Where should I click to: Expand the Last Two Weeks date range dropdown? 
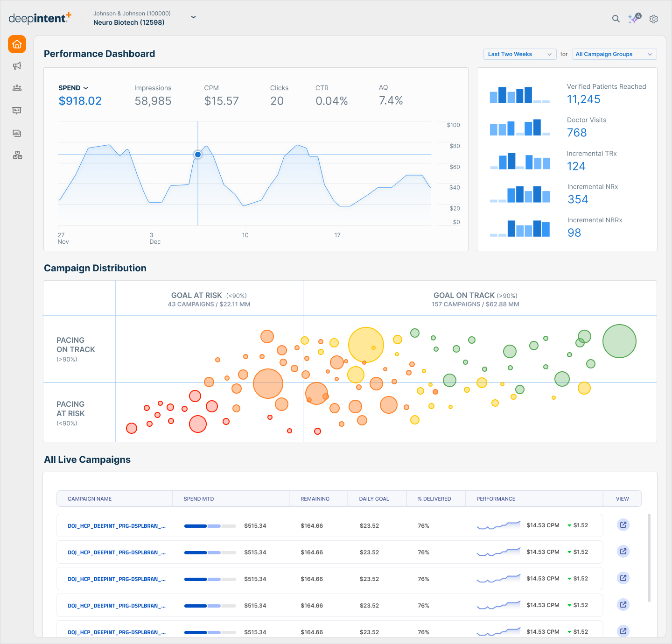tap(519, 54)
